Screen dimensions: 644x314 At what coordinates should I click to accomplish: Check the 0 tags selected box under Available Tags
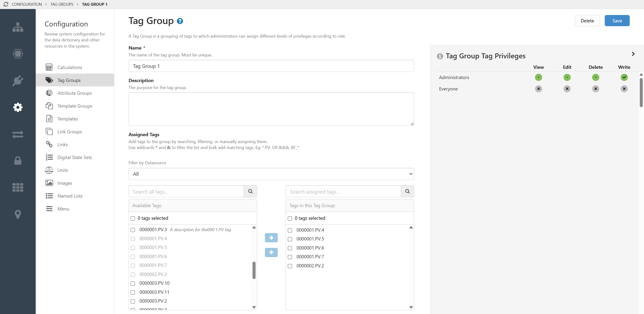[x=133, y=218]
